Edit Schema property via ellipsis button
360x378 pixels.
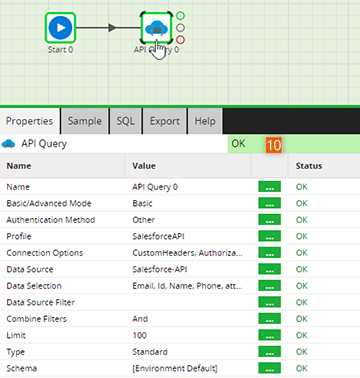coord(269,368)
